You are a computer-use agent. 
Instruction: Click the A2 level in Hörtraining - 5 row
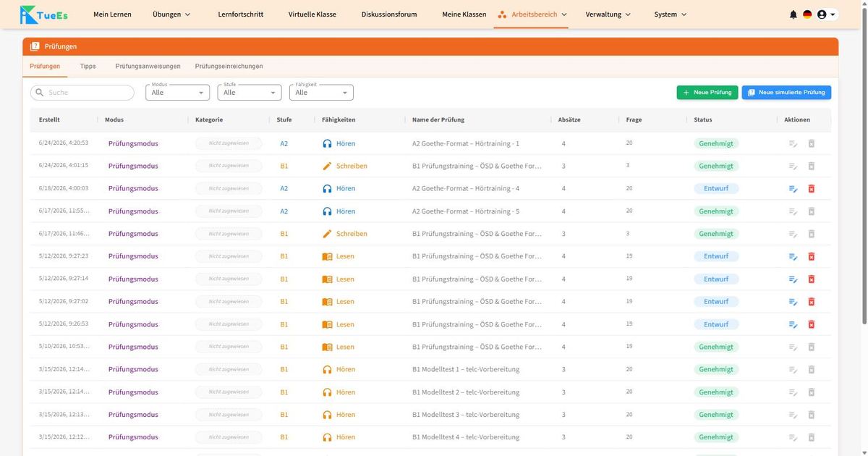(x=284, y=211)
